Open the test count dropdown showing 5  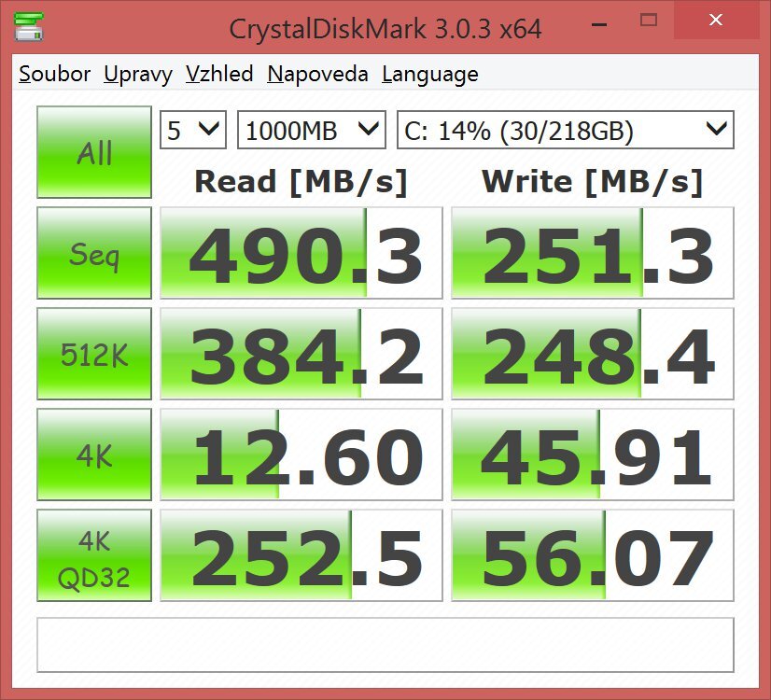192,130
